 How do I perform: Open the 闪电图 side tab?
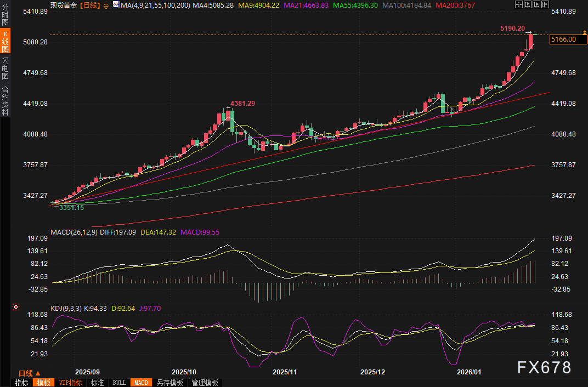[5, 69]
